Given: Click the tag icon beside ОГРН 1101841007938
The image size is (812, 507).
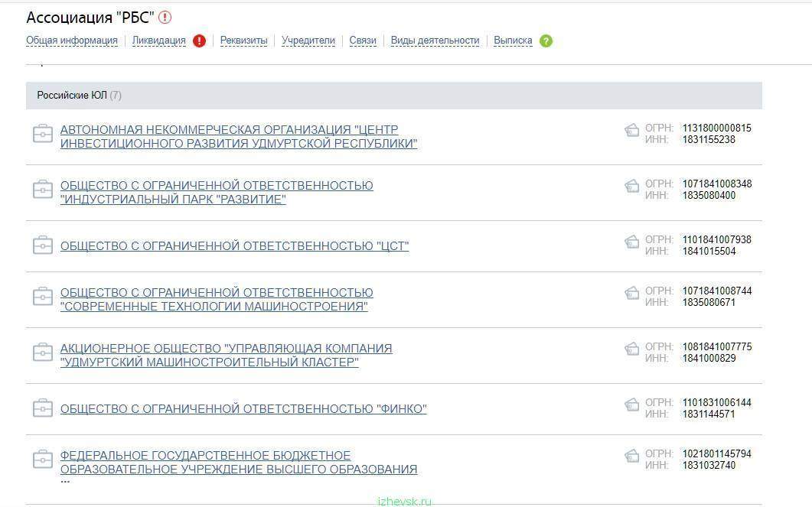Looking at the screenshot, I should 632,242.
